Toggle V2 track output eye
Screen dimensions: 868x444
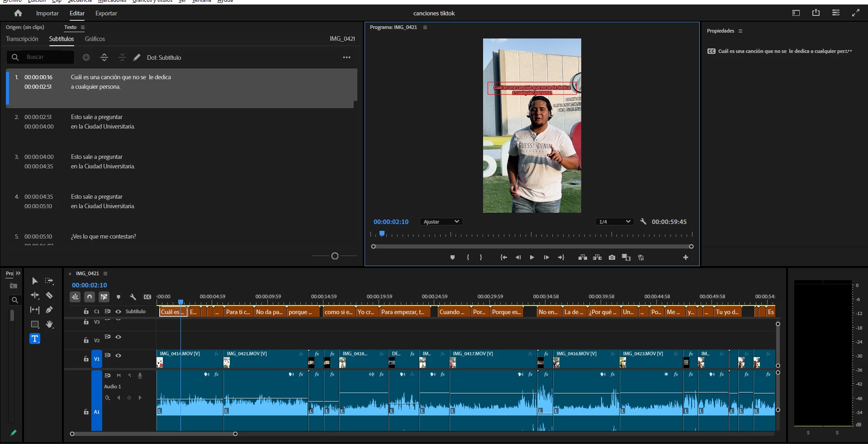[119, 337]
